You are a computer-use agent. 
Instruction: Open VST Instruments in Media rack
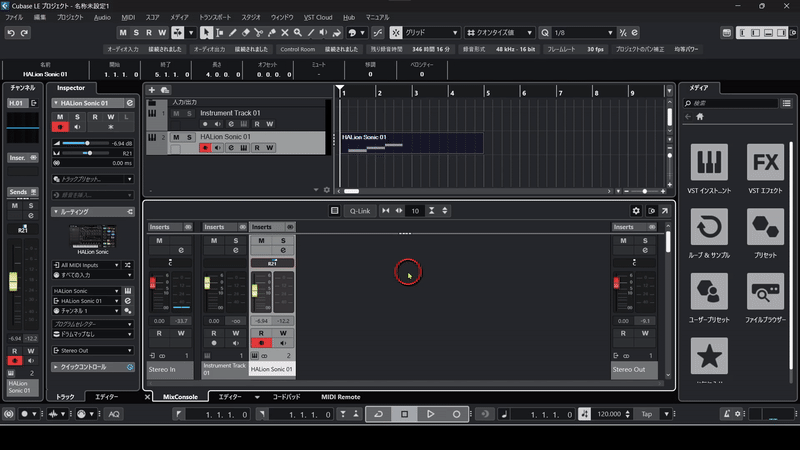coord(709,162)
